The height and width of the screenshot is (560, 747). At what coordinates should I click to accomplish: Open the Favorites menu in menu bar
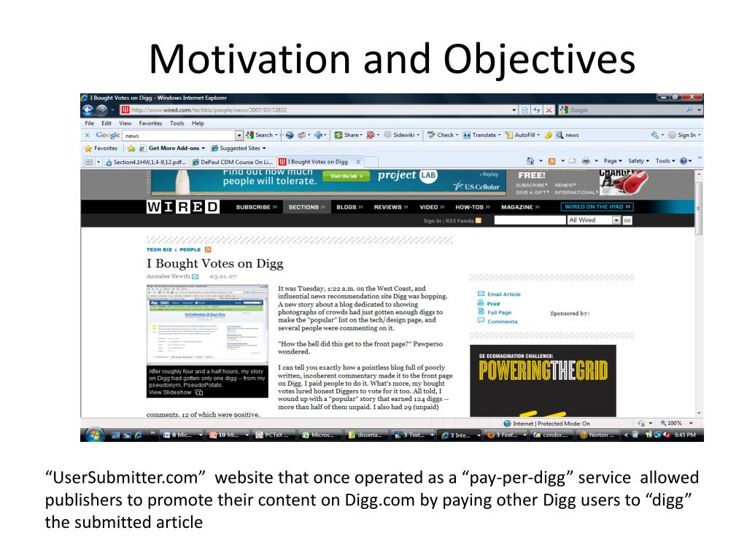[150, 123]
